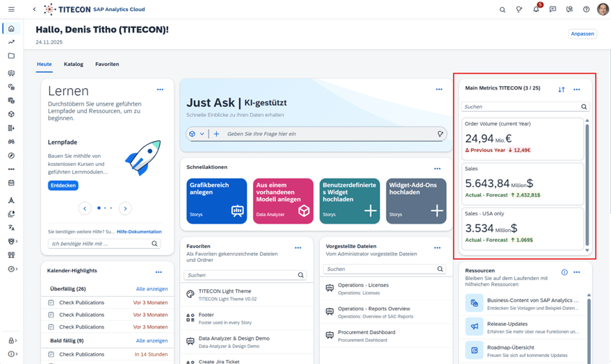Viewport: 611px width, 364px height.
Task: Open the help question mark icon
Action: tap(586, 10)
